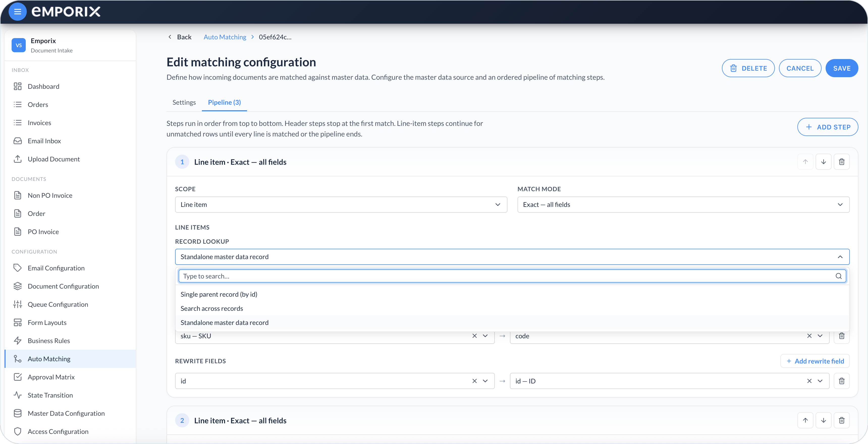The width and height of the screenshot is (868, 444).
Task: Choose Standalone master data record option
Action: (x=512, y=323)
